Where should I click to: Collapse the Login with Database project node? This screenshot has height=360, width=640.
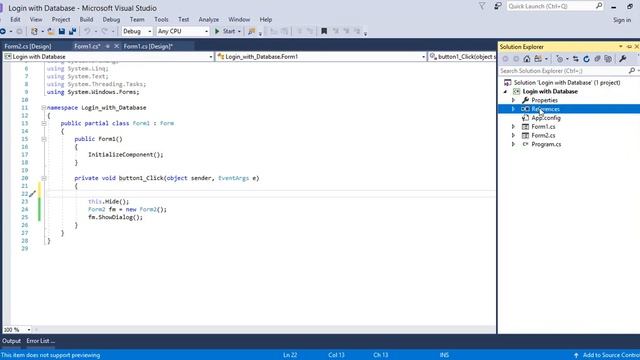click(505, 91)
